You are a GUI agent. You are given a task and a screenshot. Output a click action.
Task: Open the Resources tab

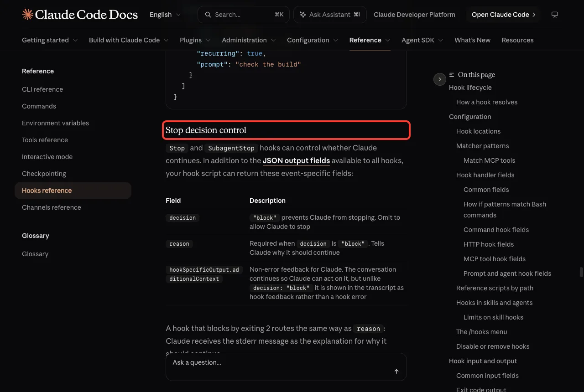(517, 40)
